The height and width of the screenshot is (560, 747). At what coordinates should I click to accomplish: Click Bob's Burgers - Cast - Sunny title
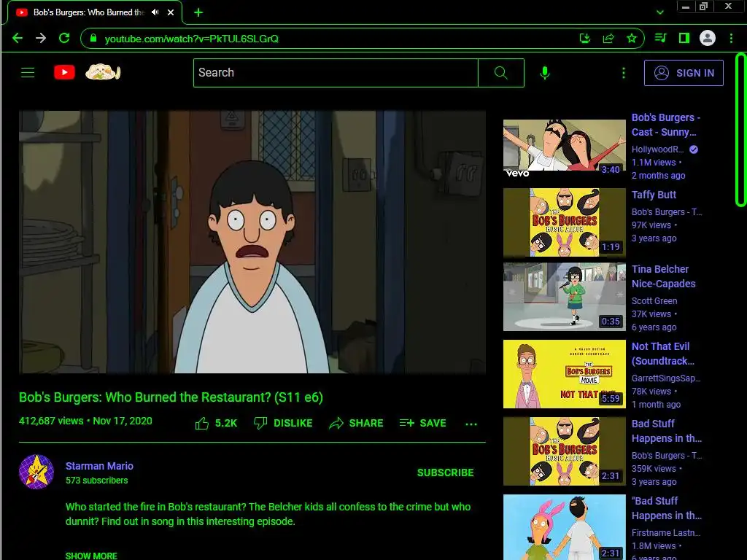[x=666, y=124]
